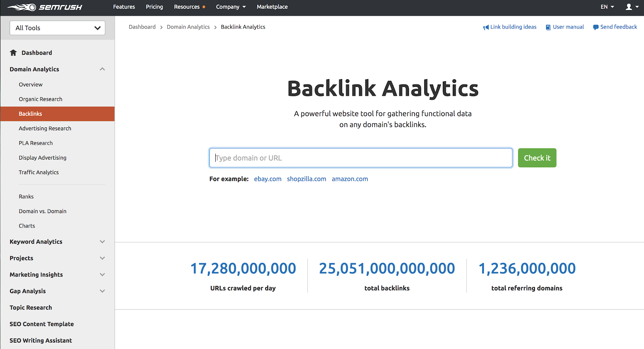
Task: Expand the Keyword Analytics section
Action: [x=102, y=242]
